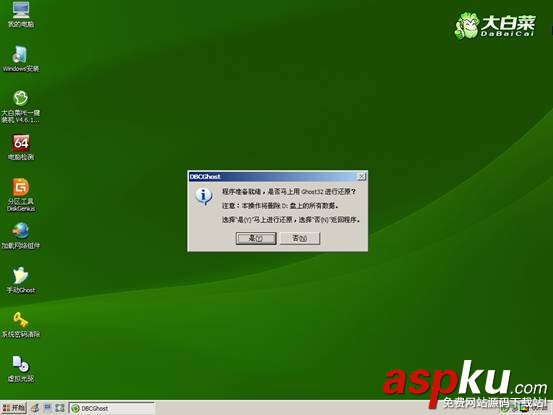
Task: Click the blue info icon in dialog
Action: coord(203,196)
